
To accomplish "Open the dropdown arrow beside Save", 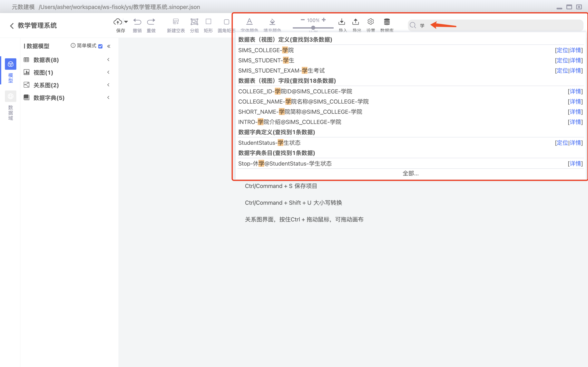I will [x=126, y=22].
